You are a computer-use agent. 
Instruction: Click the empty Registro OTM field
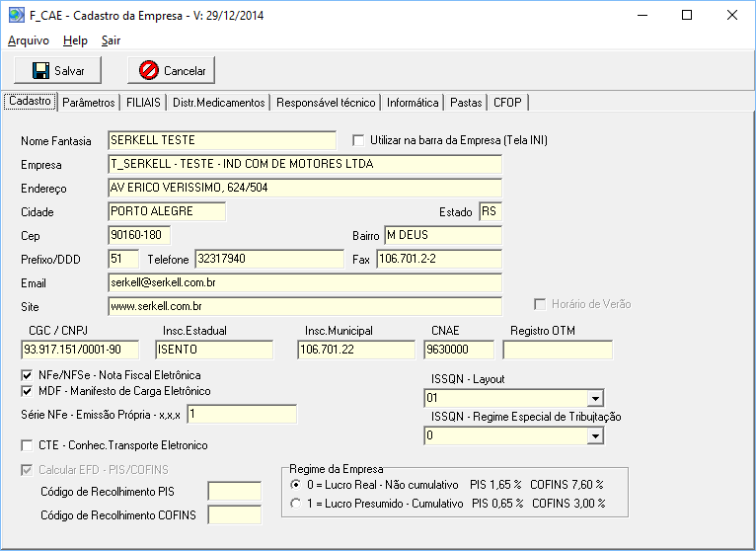tap(558, 350)
